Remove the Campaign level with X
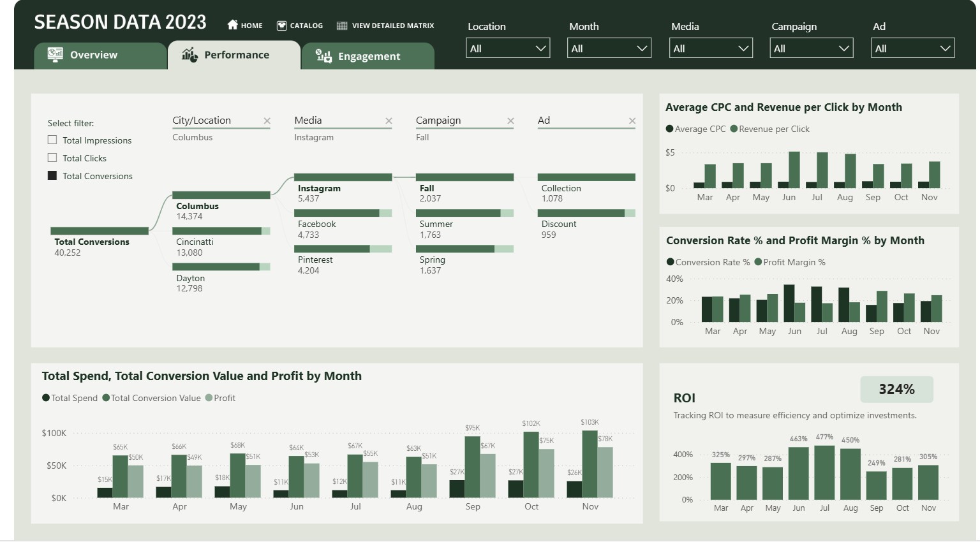This screenshot has height=542, width=980. 510,121
